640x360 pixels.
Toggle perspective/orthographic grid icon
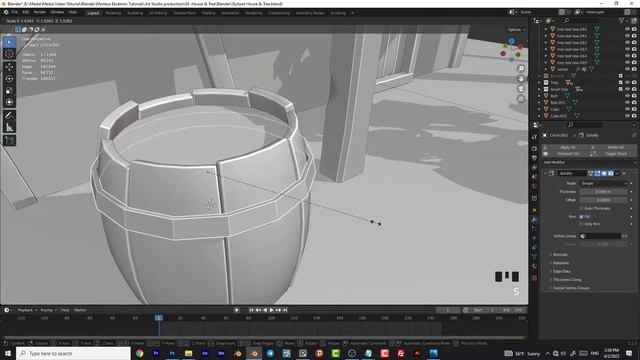(521, 99)
